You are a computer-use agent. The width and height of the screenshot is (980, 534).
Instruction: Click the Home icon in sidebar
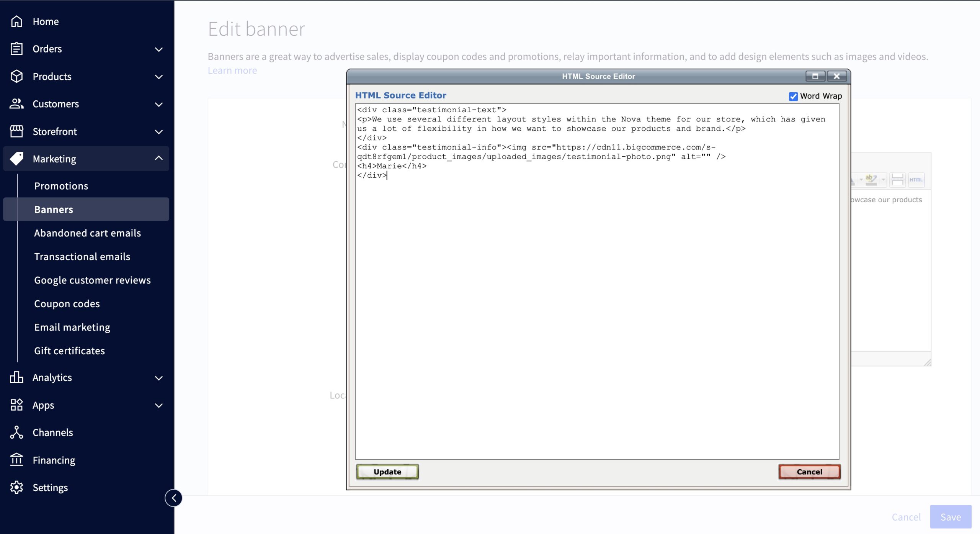click(x=16, y=21)
